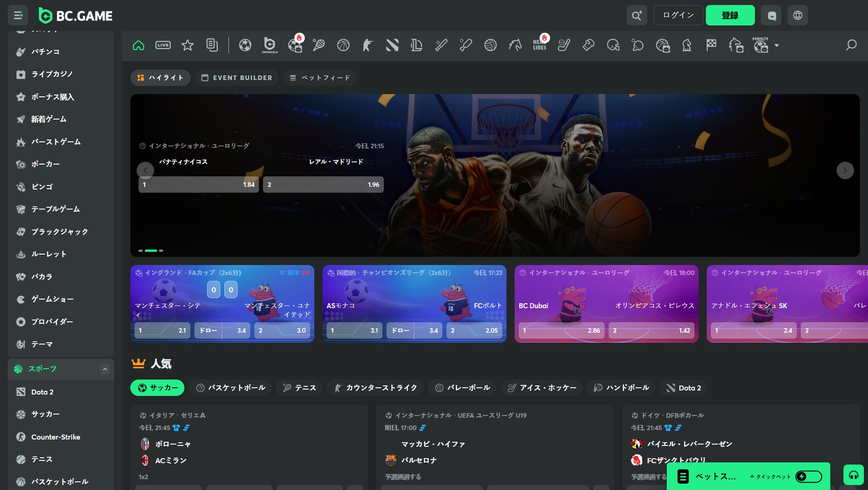This screenshot has width=868, height=490.
Task: Open the sports home icon
Action: pyautogui.click(x=139, y=45)
